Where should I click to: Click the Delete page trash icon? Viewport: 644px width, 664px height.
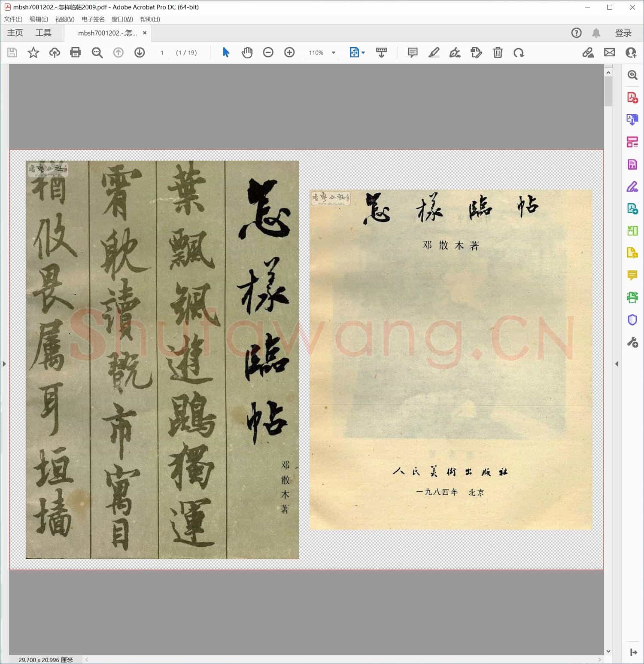[x=498, y=52]
